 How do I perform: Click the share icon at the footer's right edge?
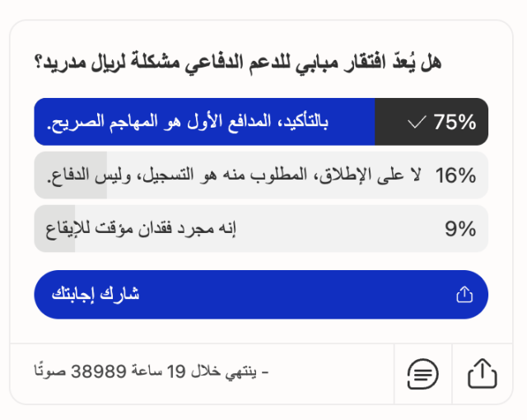tap(483, 375)
